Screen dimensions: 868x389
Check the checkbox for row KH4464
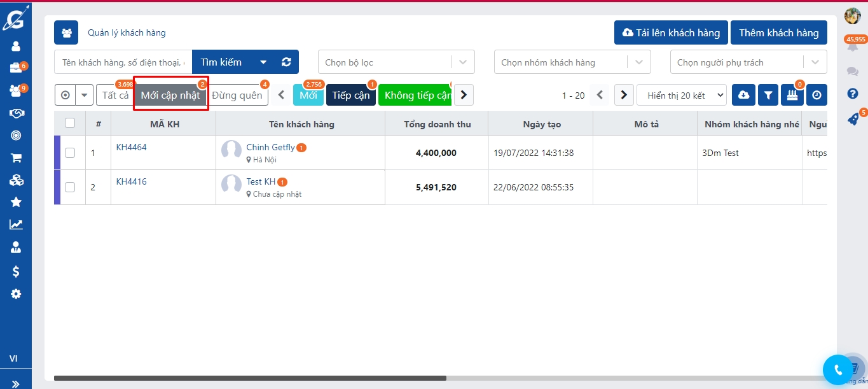coord(70,153)
